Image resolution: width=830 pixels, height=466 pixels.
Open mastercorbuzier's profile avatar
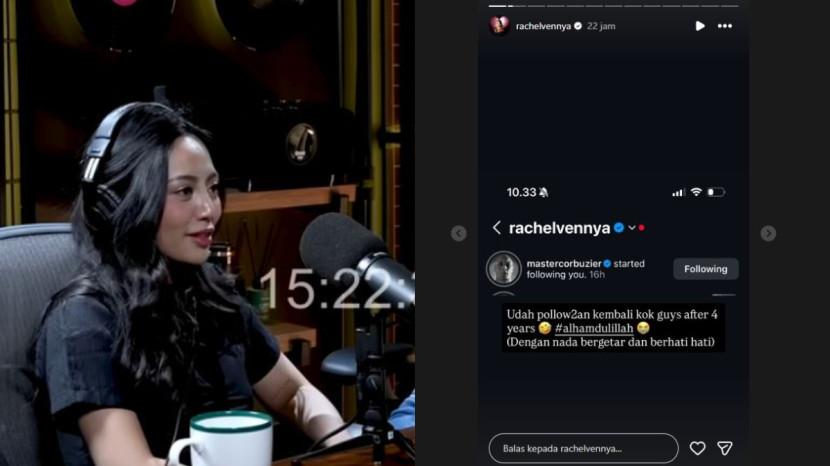[x=503, y=268]
